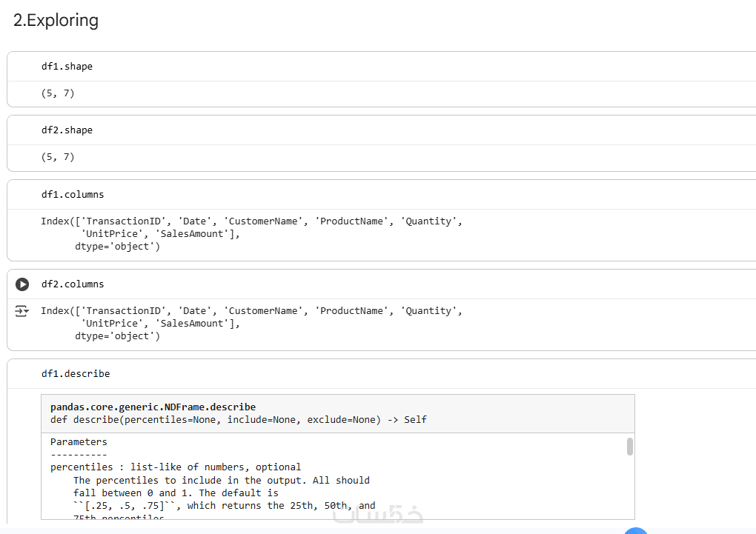Click the line mentioning 25th, 50th percentiles
756x534 pixels.
(x=224, y=506)
